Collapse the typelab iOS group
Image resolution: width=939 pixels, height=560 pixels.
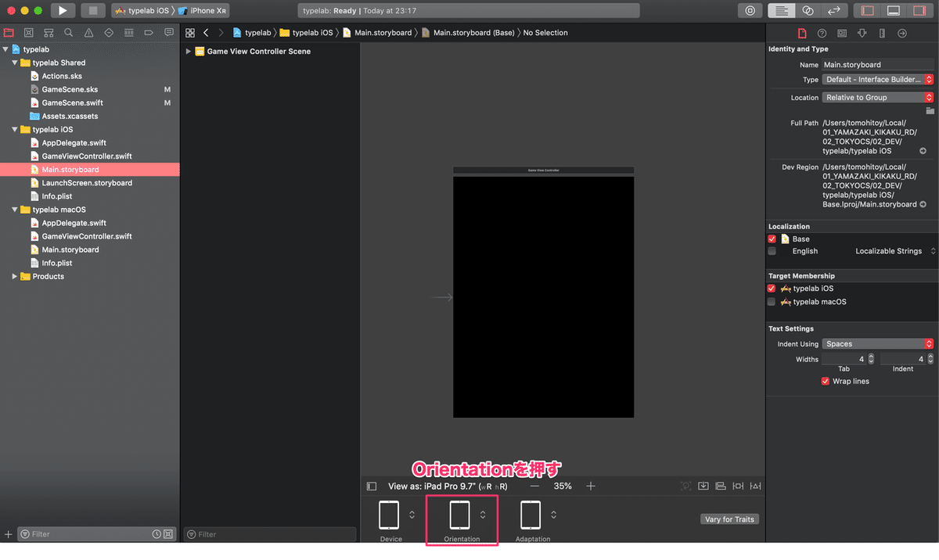(15, 130)
